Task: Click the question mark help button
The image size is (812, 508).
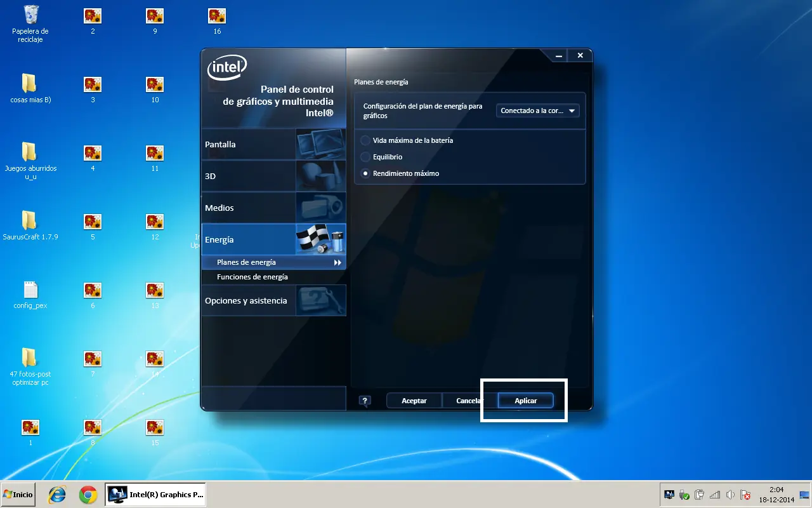Action: (365, 401)
